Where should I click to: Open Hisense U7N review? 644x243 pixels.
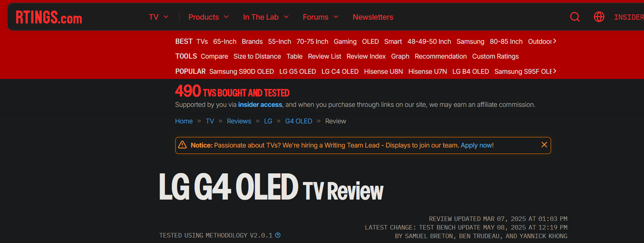coord(428,71)
